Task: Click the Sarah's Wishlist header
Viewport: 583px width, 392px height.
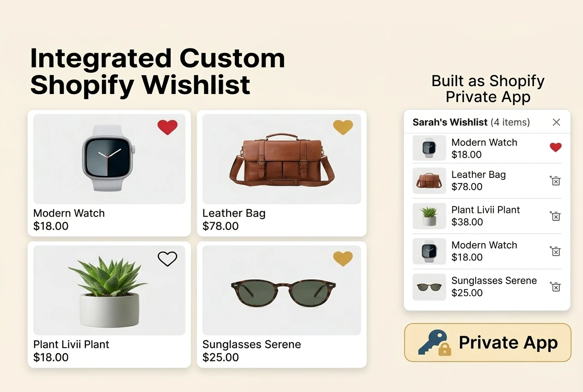Action: tap(450, 122)
